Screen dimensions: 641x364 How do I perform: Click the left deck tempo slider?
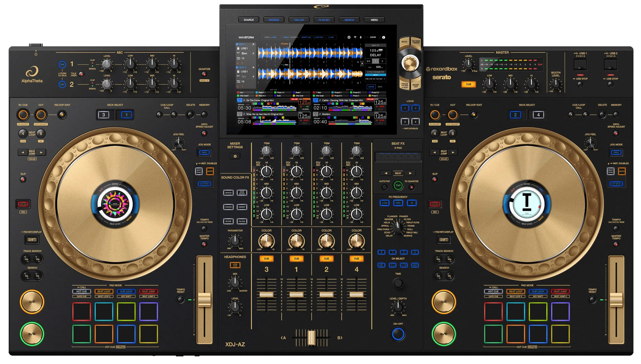pyautogui.click(x=205, y=300)
